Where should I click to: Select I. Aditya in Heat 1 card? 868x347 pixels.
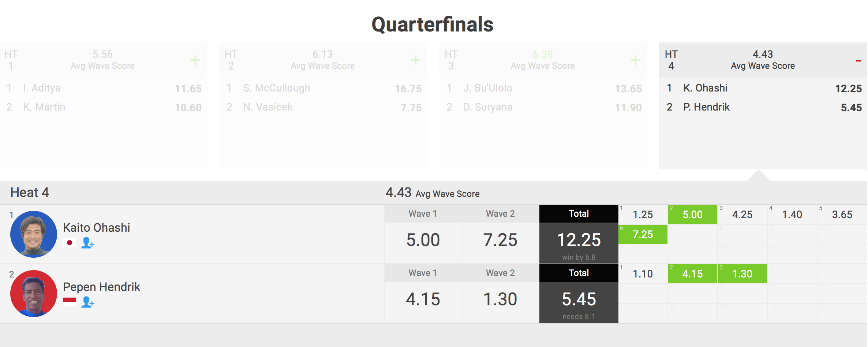[x=42, y=88]
